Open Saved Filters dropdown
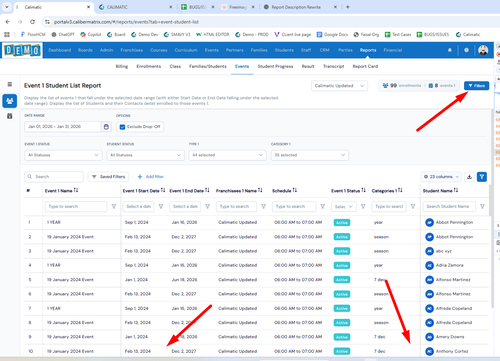This screenshot has height=361, width=500. pos(109,177)
